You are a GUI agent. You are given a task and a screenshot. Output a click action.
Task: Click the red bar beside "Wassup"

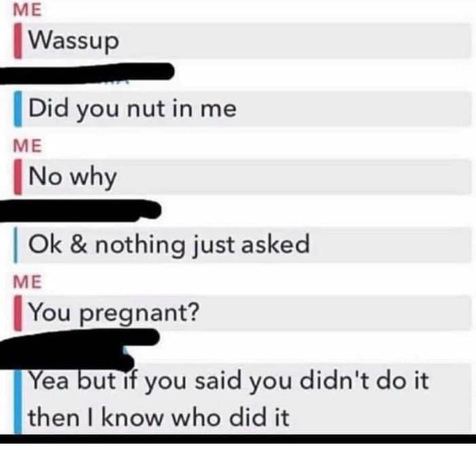click(x=18, y=41)
